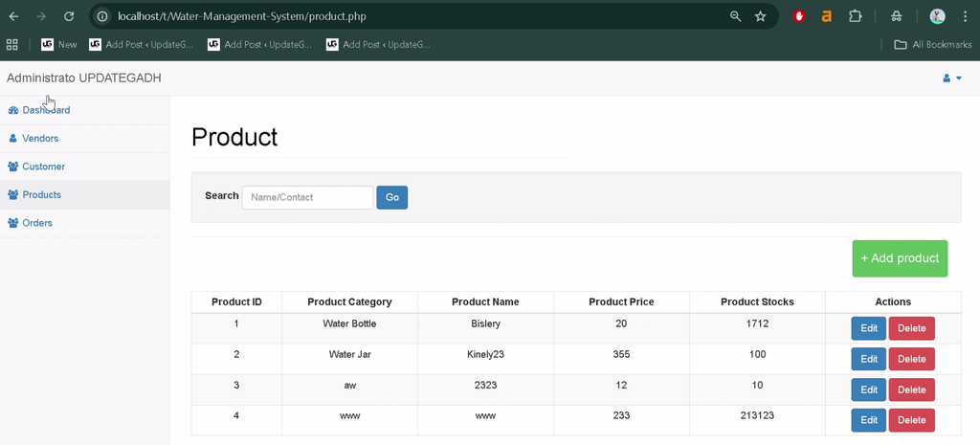
Task: Click the Products group icon
Action: 13,195
